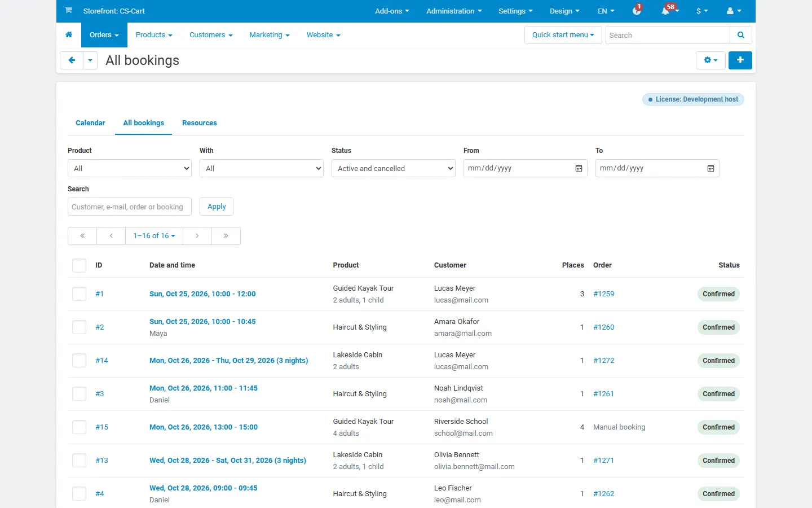This screenshot has height=508, width=812.
Task: Click the storefront cart icon
Action: coord(68,10)
